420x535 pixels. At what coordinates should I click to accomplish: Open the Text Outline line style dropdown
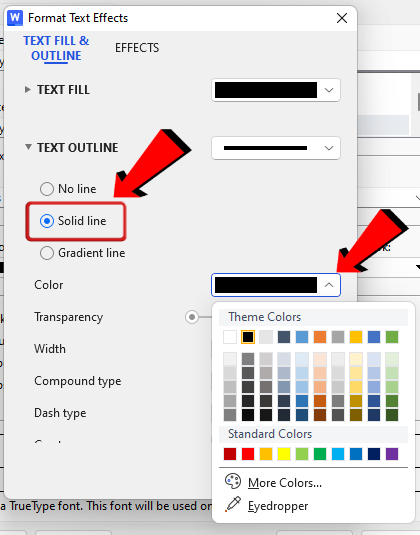point(276,148)
